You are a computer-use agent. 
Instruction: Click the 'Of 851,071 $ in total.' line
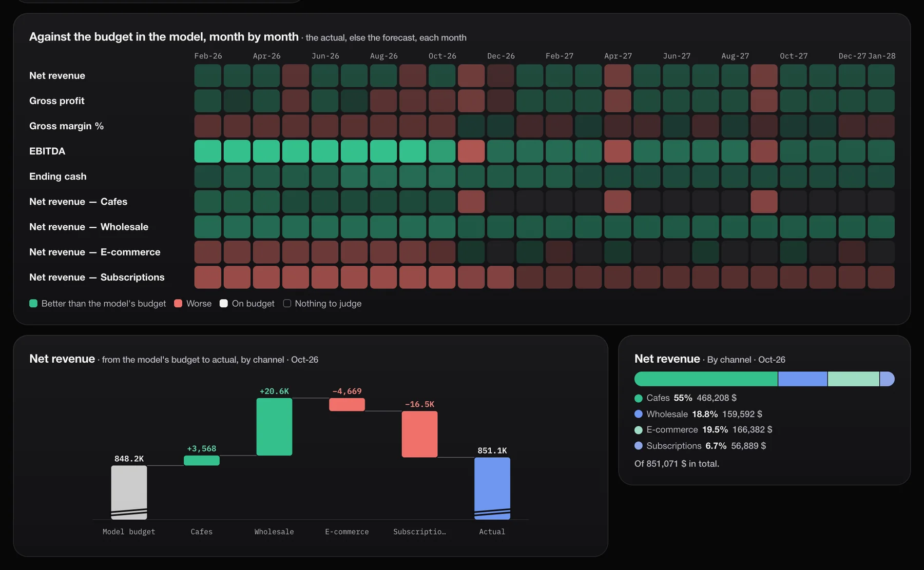click(x=677, y=464)
